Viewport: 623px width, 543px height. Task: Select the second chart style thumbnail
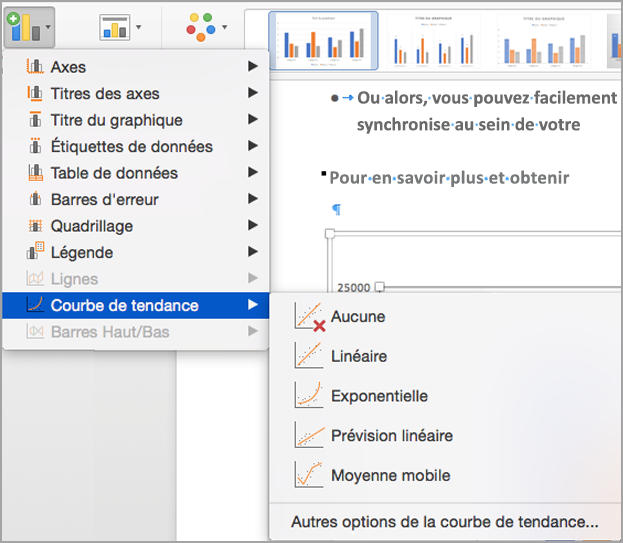pyautogui.click(x=433, y=41)
